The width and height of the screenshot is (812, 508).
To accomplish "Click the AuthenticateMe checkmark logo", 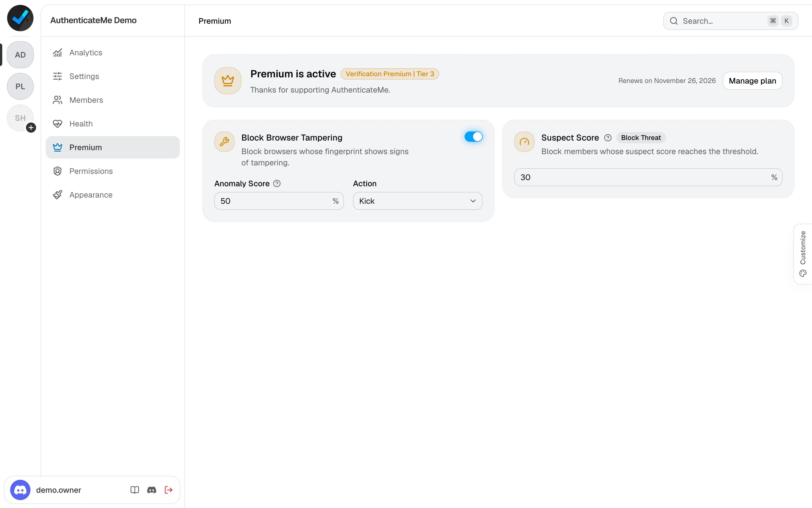I will [20, 18].
